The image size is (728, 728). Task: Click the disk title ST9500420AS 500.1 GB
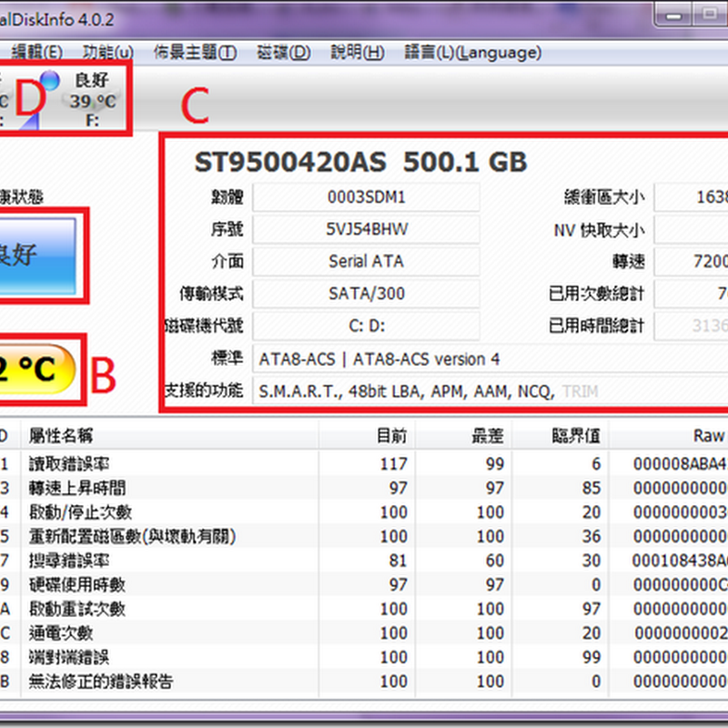coord(360,162)
